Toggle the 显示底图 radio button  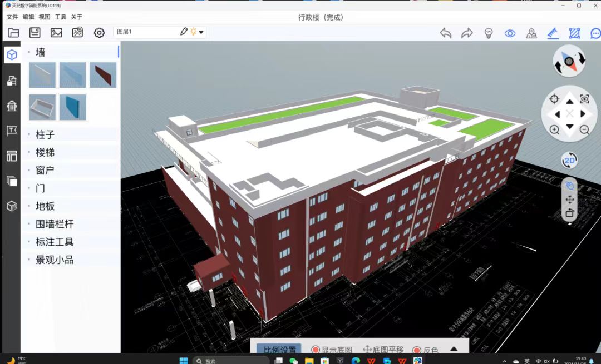[x=316, y=350]
